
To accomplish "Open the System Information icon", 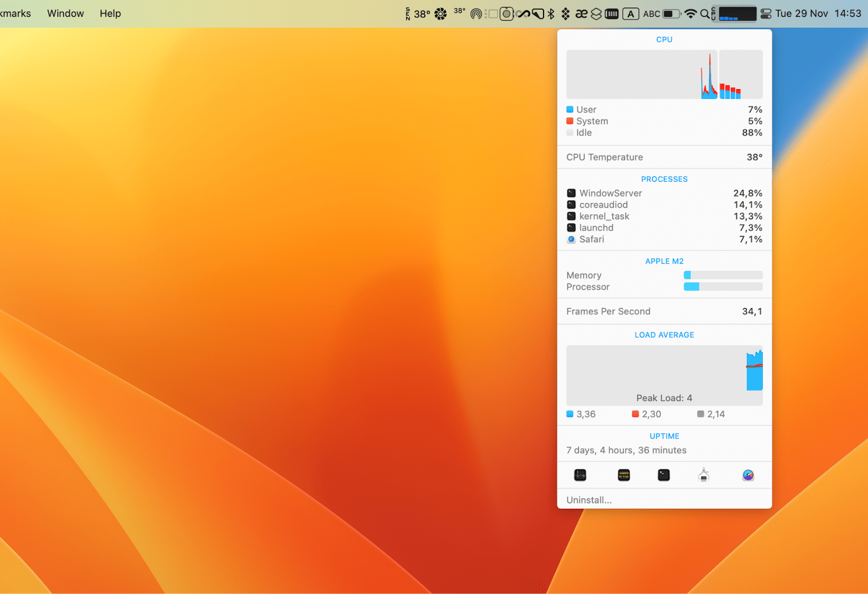I will tap(704, 475).
